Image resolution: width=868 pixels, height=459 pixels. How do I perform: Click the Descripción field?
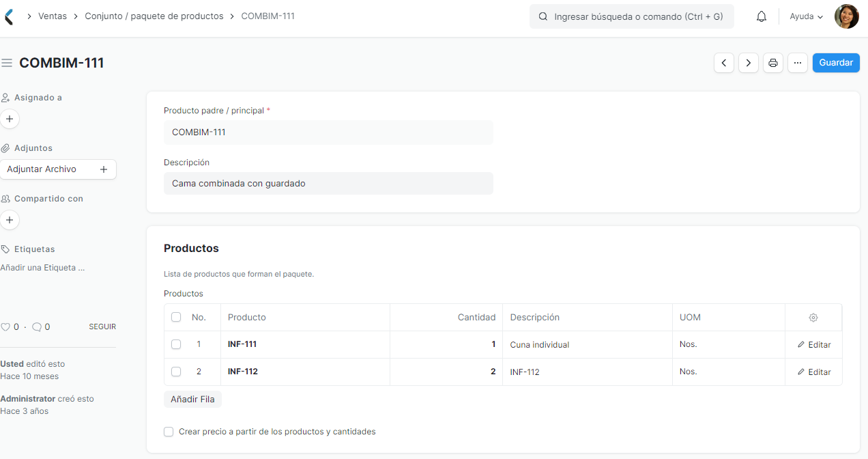(x=328, y=183)
